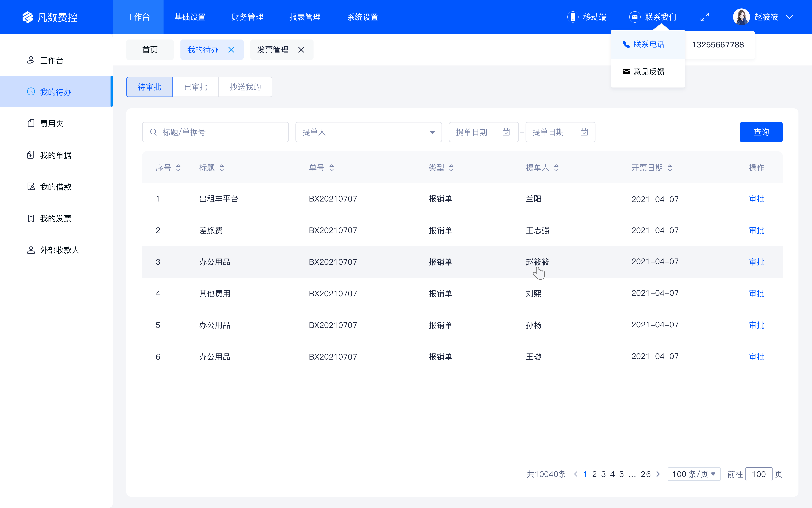Click the 查询 button
812x508 pixels.
point(761,132)
